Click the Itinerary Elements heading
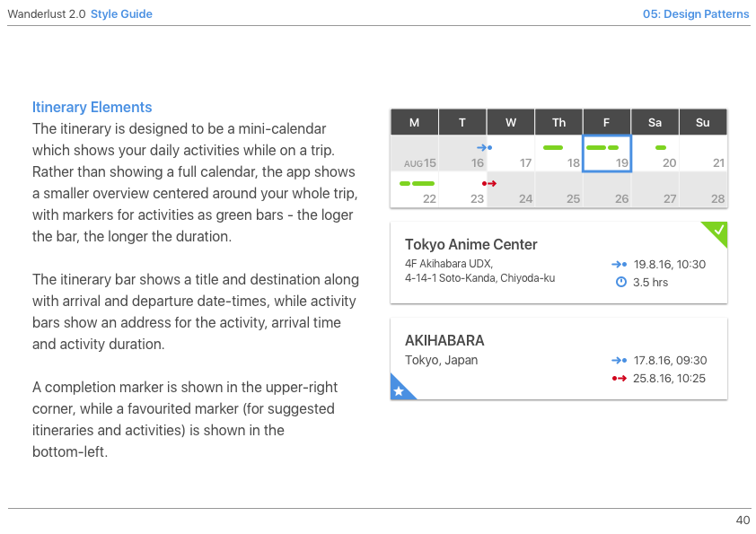Screen dimensions: 756x534 coord(92,107)
